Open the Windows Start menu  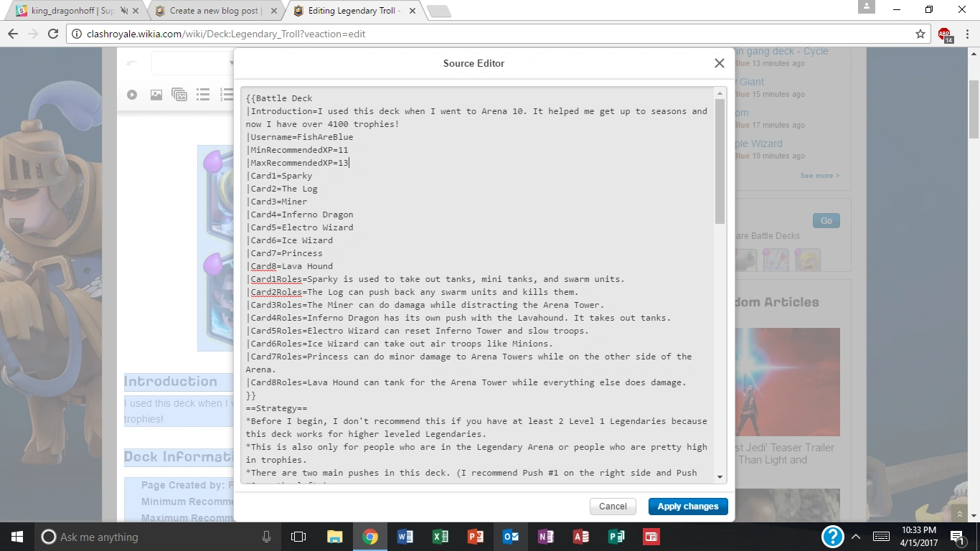pos(17,537)
